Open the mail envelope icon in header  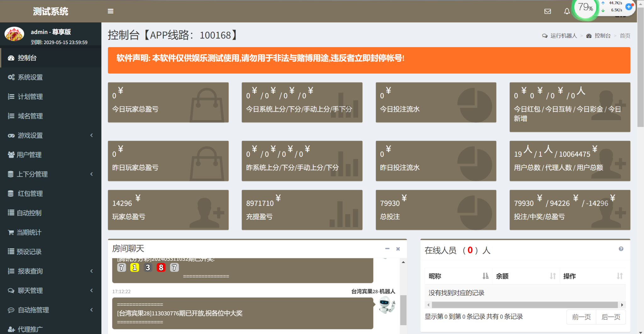coord(547,11)
